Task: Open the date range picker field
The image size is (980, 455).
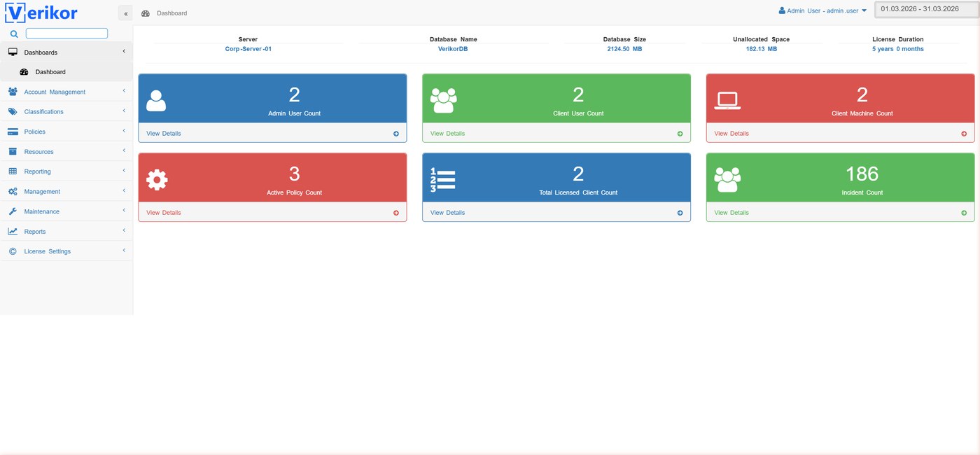Action: click(927, 9)
